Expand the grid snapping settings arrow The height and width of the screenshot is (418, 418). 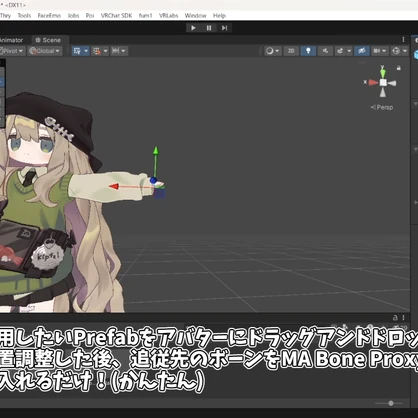coord(105,51)
